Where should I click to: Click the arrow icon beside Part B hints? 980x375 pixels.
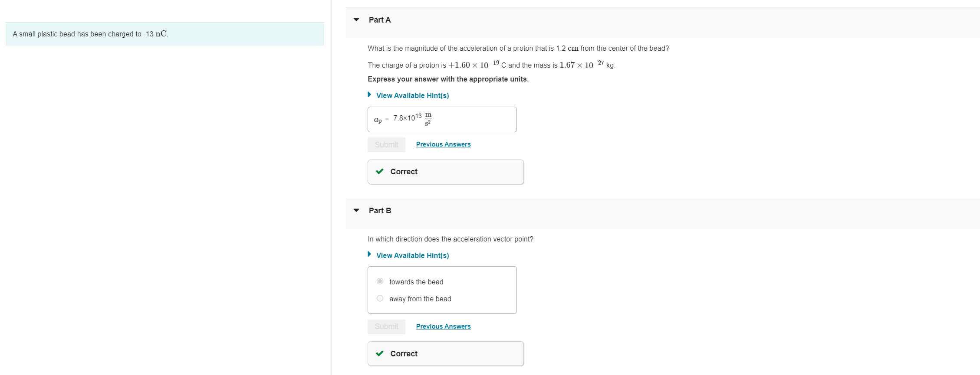[370, 254]
